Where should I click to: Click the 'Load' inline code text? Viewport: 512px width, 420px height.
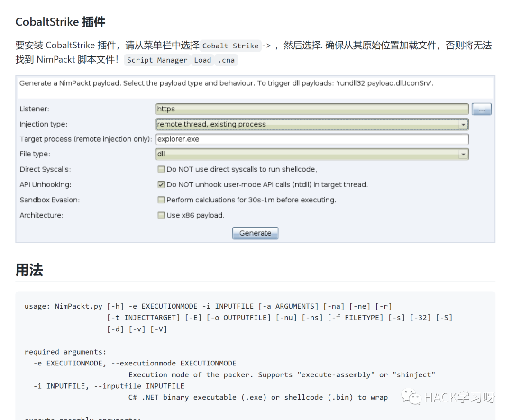(202, 60)
